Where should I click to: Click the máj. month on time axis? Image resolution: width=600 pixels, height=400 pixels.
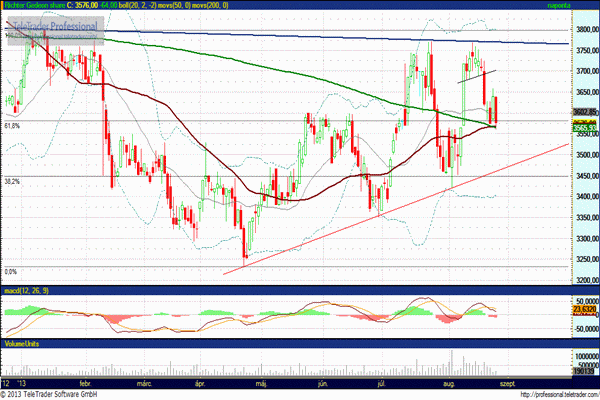(x=262, y=383)
